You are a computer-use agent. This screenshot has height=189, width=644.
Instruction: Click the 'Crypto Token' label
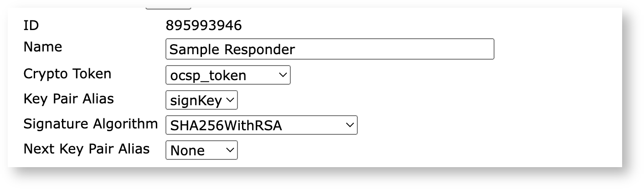pos(67,73)
